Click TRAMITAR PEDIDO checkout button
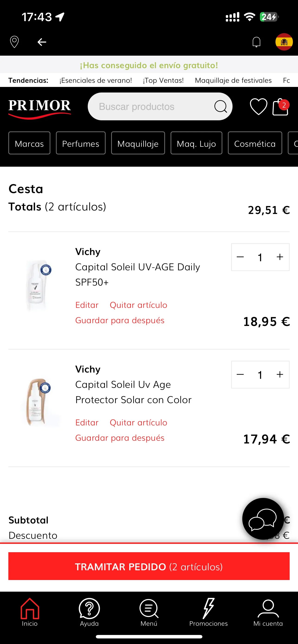Viewport: 298px width, 644px height. point(149,566)
